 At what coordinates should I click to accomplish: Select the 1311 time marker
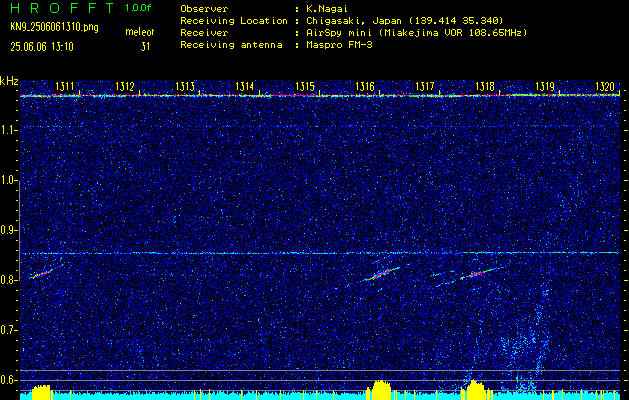(x=65, y=86)
